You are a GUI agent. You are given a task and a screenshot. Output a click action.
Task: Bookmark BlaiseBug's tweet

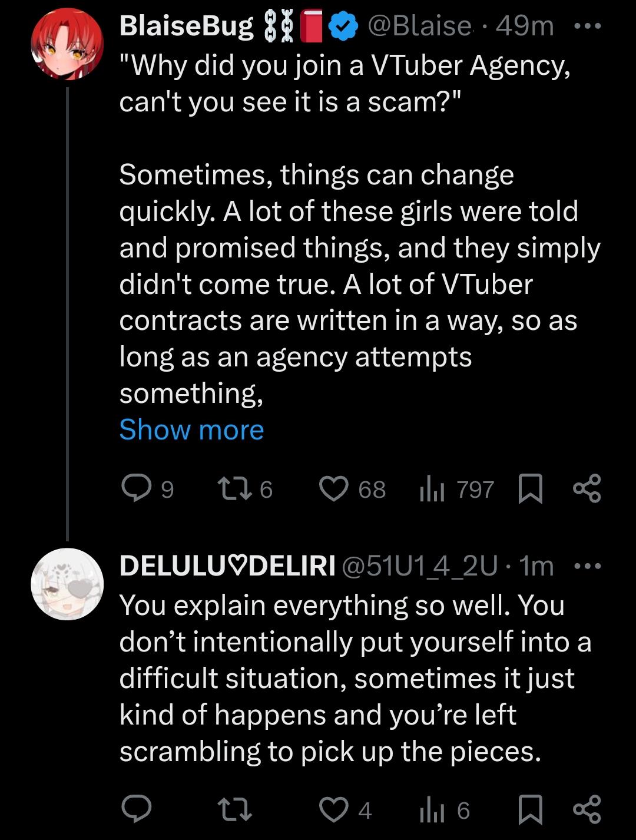529,488
